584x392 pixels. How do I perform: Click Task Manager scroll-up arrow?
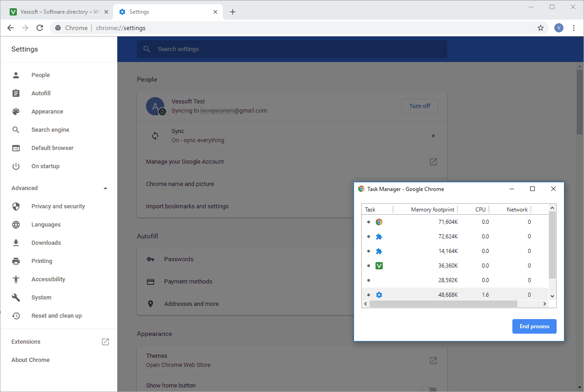click(x=553, y=208)
